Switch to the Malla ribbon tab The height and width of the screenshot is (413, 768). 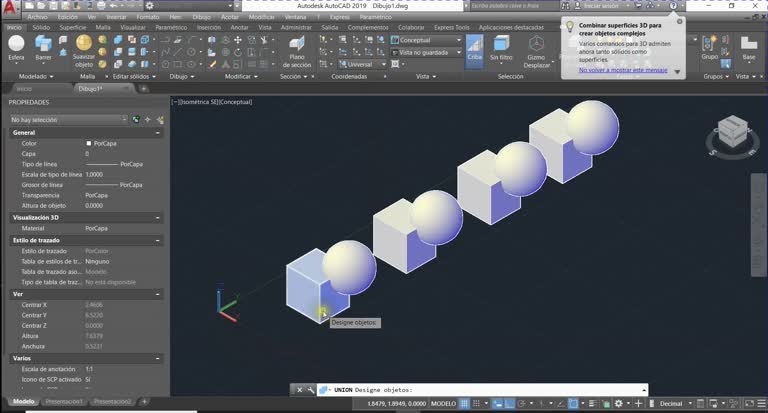point(103,27)
